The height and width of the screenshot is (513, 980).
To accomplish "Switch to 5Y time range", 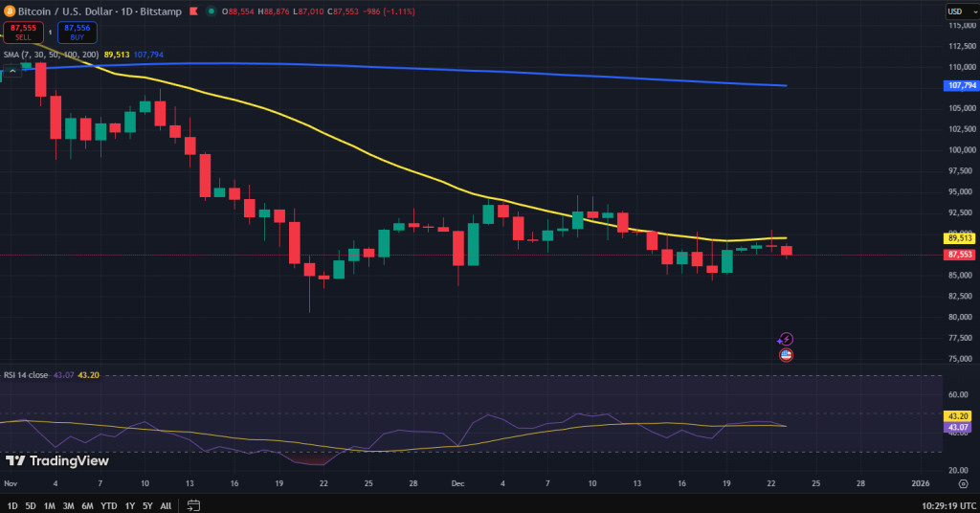I will (x=147, y=505).
